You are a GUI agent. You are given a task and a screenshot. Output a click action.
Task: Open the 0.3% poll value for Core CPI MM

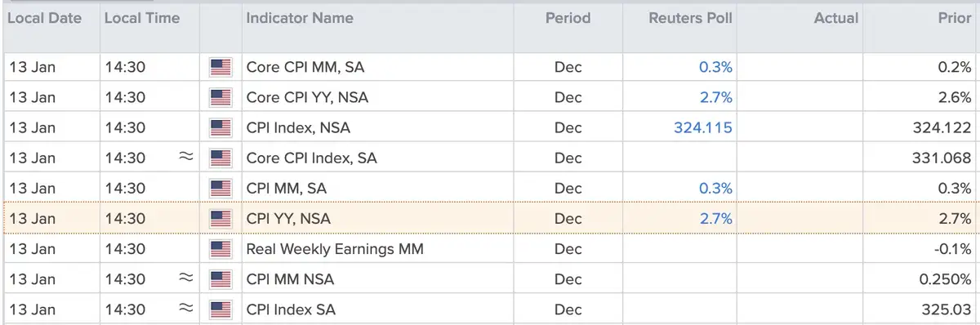coord(715,67)
